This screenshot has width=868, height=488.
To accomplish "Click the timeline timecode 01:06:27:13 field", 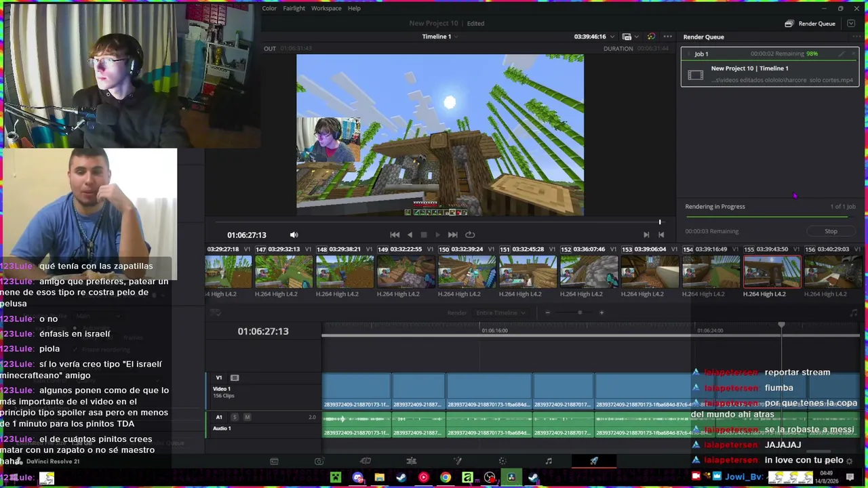I will tap(263, 331).
